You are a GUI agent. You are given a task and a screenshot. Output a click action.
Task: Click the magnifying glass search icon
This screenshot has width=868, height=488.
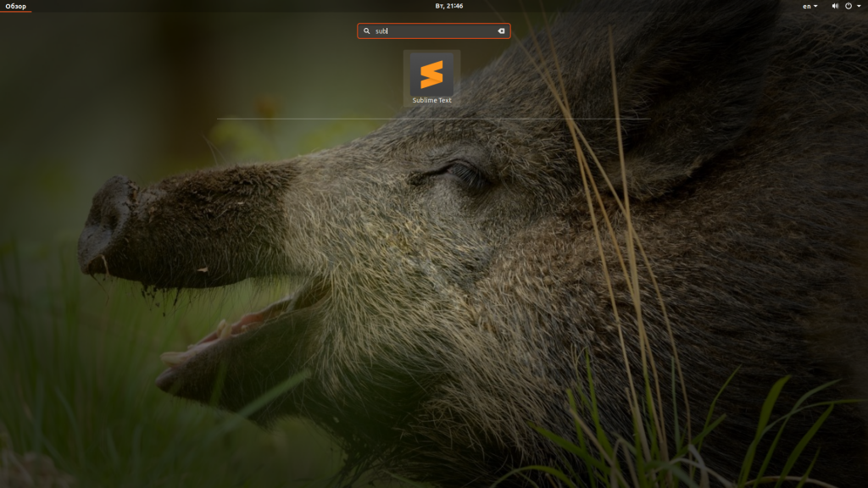tap(367, 31)
